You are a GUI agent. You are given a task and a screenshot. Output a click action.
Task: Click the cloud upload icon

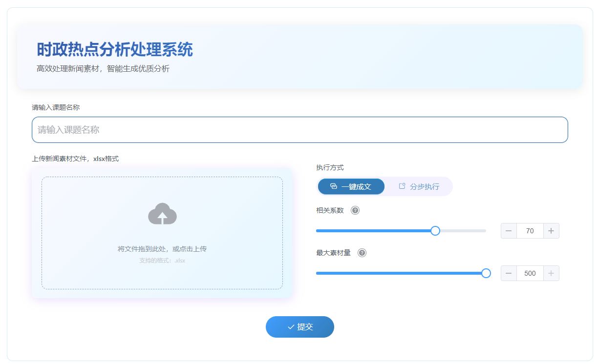pyautogui.click(x=163, y=214)
